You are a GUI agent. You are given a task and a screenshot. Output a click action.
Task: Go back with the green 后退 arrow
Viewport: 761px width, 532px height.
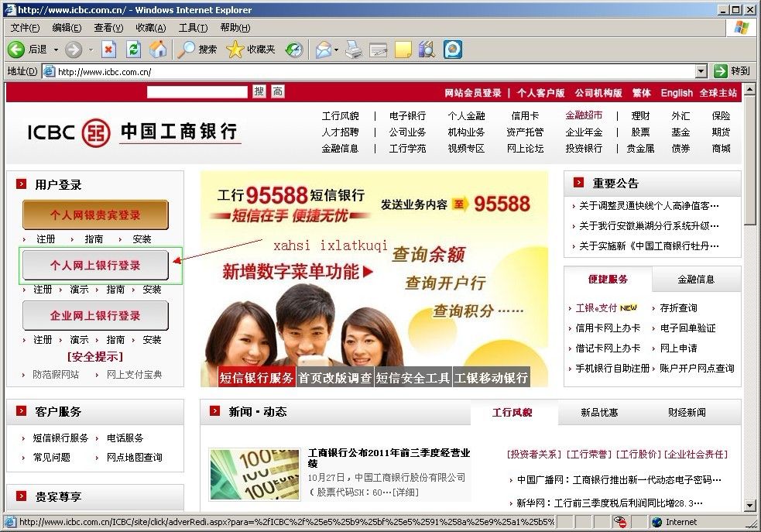tap(16, 50)
